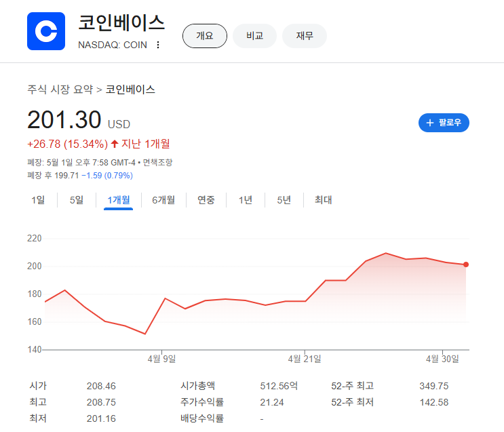Click the 코인베이스 breadcrumb text
This screenshot has width=504, height=432.
click(x=130, y=90)
